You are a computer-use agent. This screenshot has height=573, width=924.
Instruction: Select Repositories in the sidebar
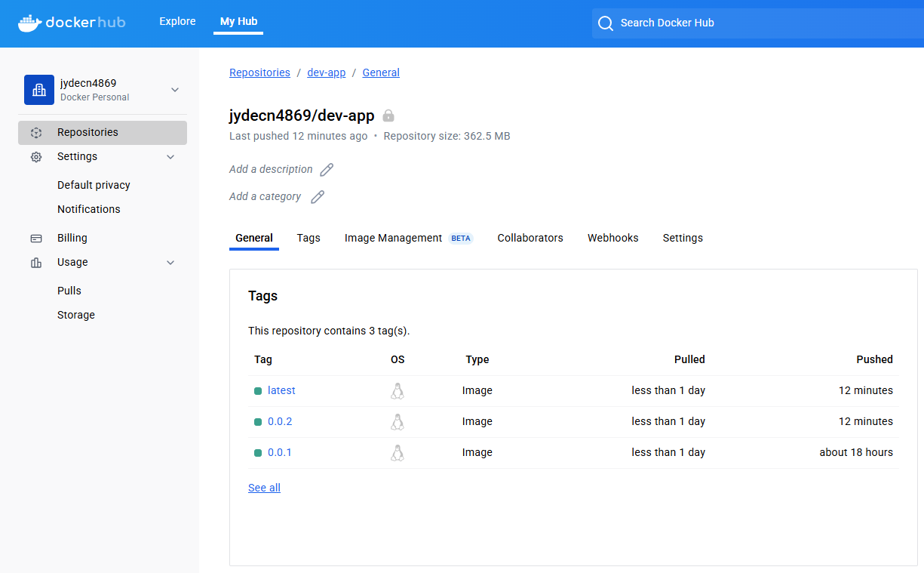point(103,132)
